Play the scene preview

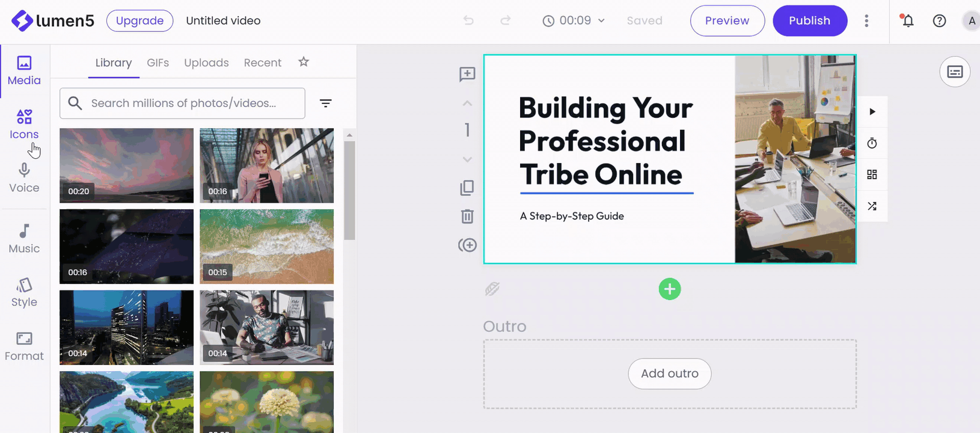point(872,112)
